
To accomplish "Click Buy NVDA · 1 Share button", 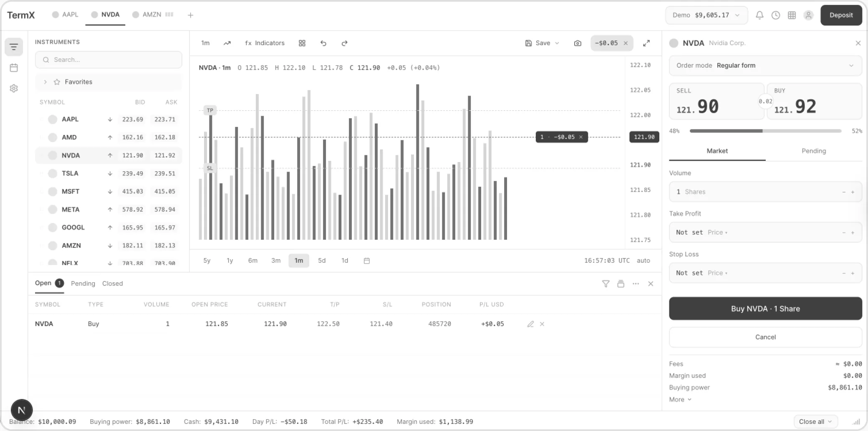I will pos(765,309).
